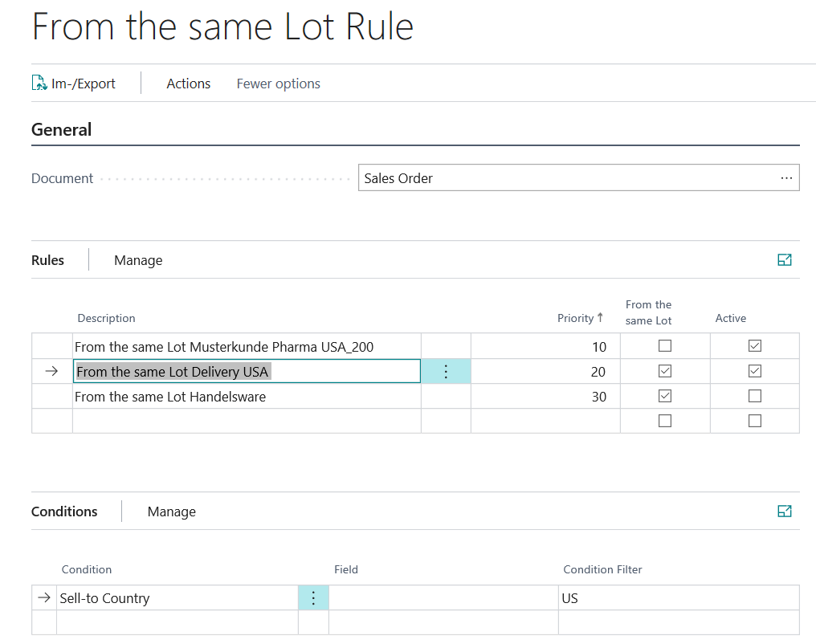This screenshot has height=644, width=816.
Task: Click priority value 30
Action: 599,397
